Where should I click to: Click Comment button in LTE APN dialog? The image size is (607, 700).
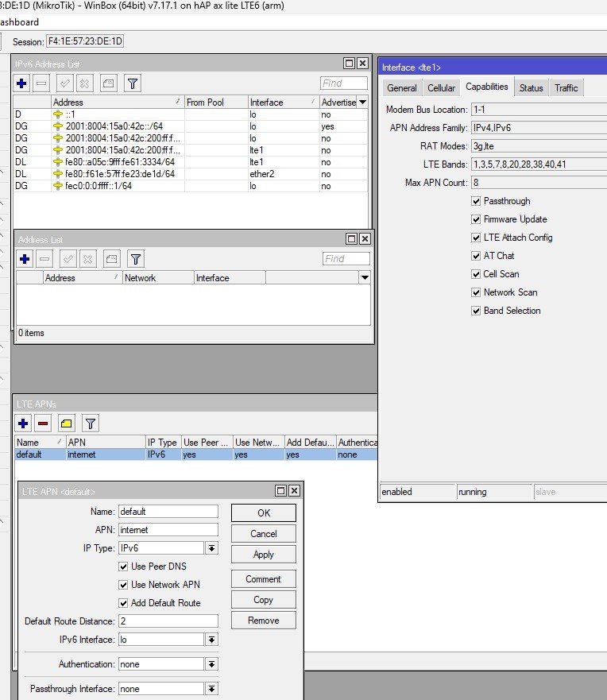click(263, 579)
